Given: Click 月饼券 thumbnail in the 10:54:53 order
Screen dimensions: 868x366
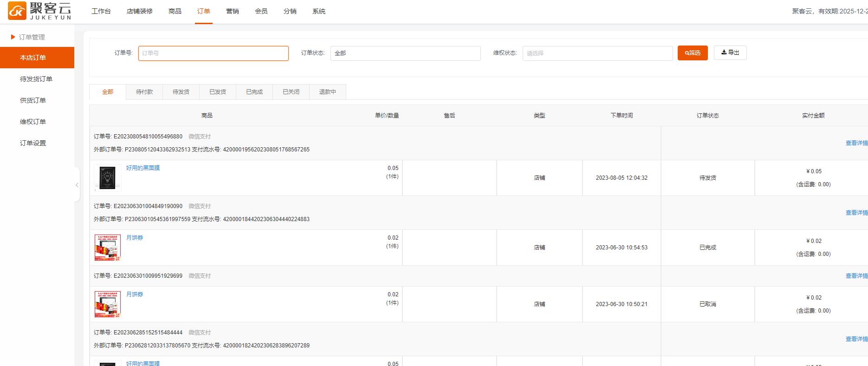Looking at the screenshot, I should (x=108, y=248).
